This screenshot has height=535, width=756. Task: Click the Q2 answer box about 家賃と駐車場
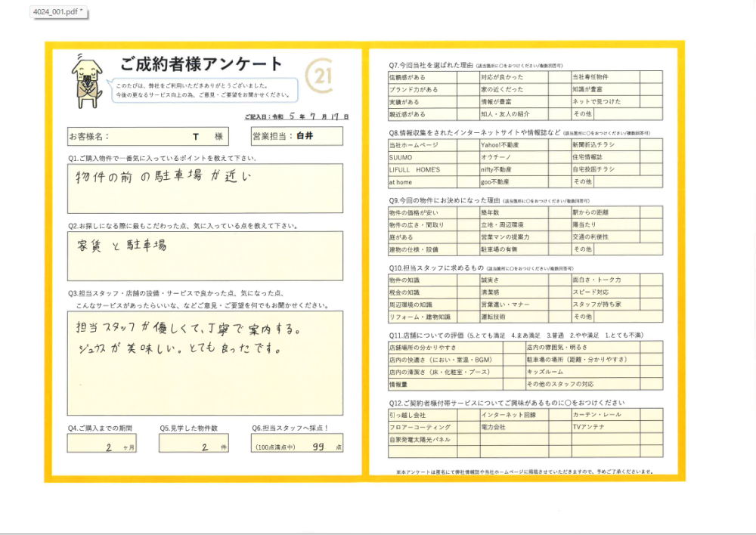tap(204, 255)
